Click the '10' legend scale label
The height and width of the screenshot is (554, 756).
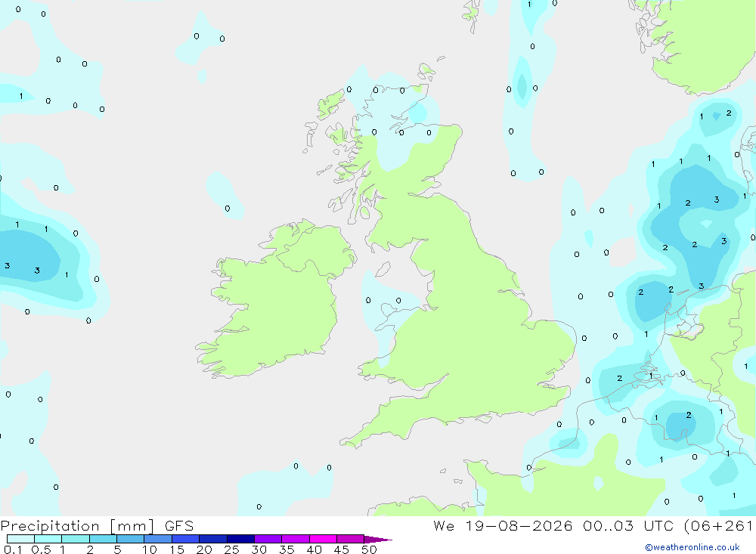pos(150,549)
